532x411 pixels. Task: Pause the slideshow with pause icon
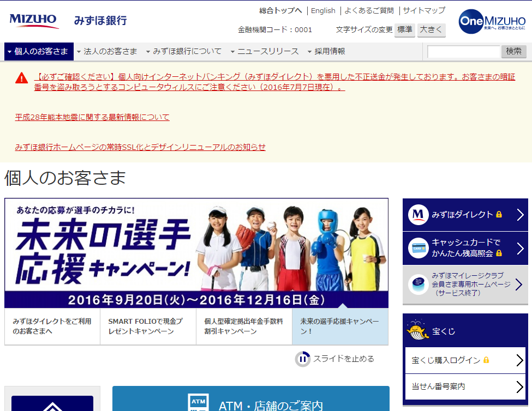point(303,359)
